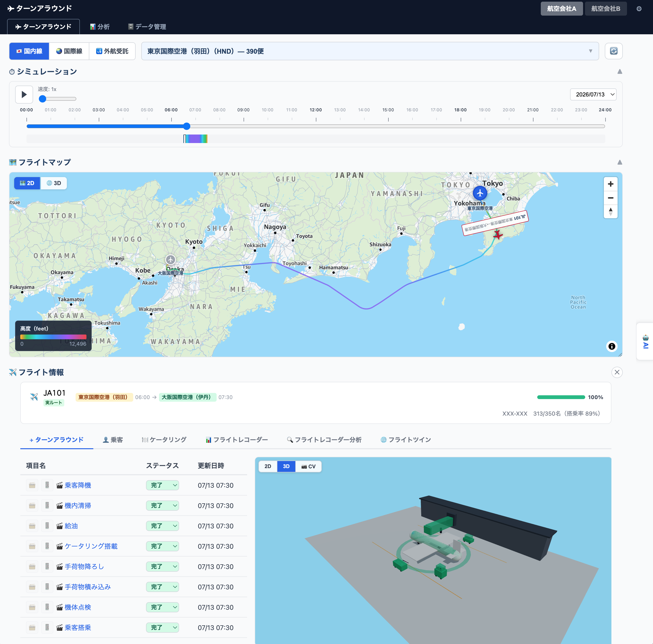Switch the flight map to 3D mode
The image size is (653, 644).
pos(54,183)
